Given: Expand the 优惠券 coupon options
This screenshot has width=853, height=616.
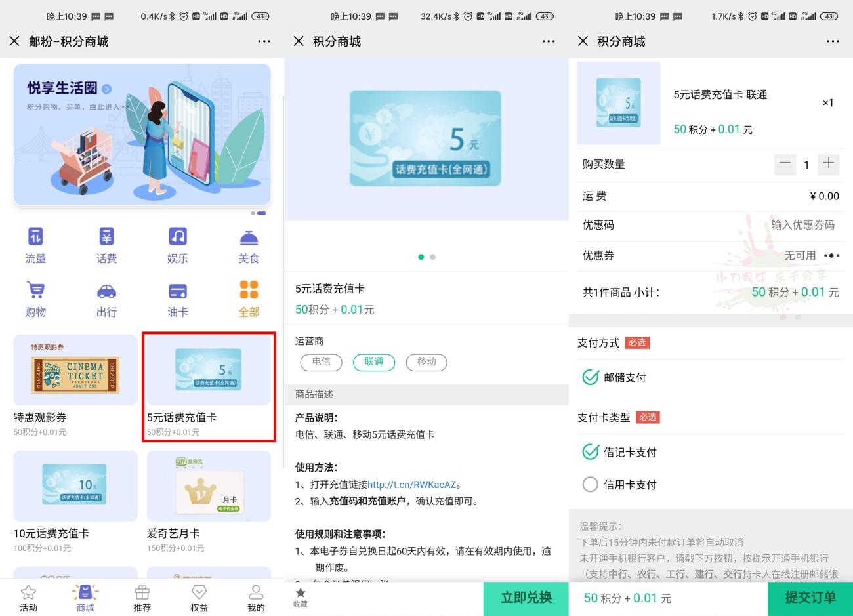Looking at the screenshot, I should [x=831, y=256].
